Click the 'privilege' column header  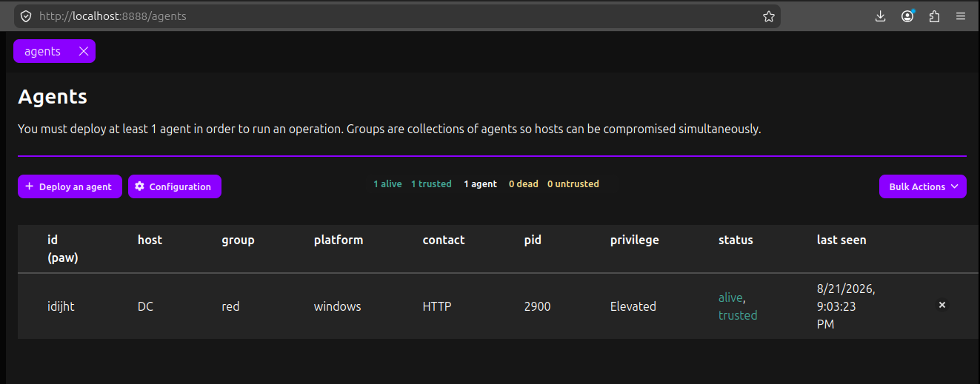click(x=635, y=240)
